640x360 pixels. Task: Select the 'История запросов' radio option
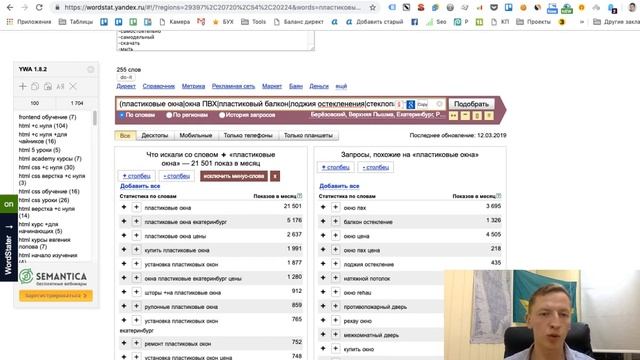(x=222, y=116)
